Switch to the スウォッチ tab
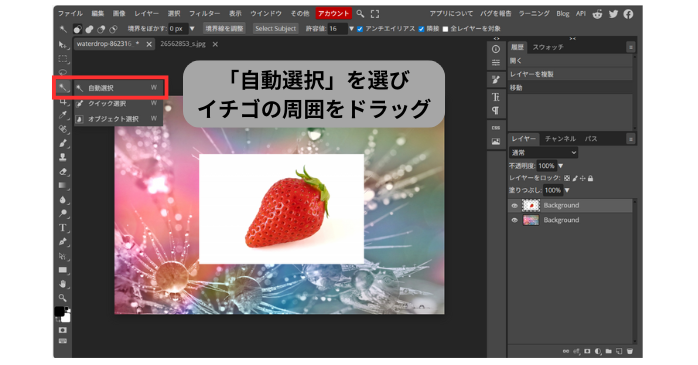Viewport: 698px width, 365px height. (548, 47)
